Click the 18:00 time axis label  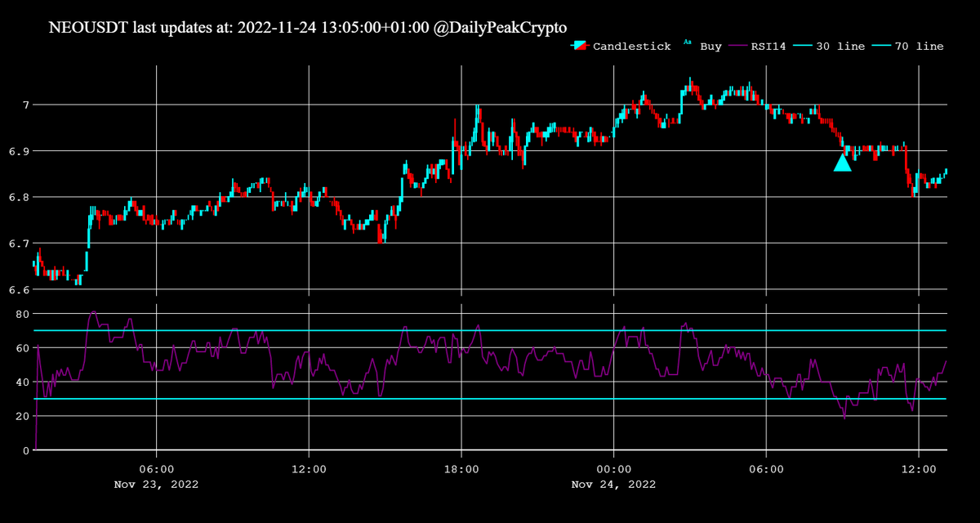click(461, 469)
